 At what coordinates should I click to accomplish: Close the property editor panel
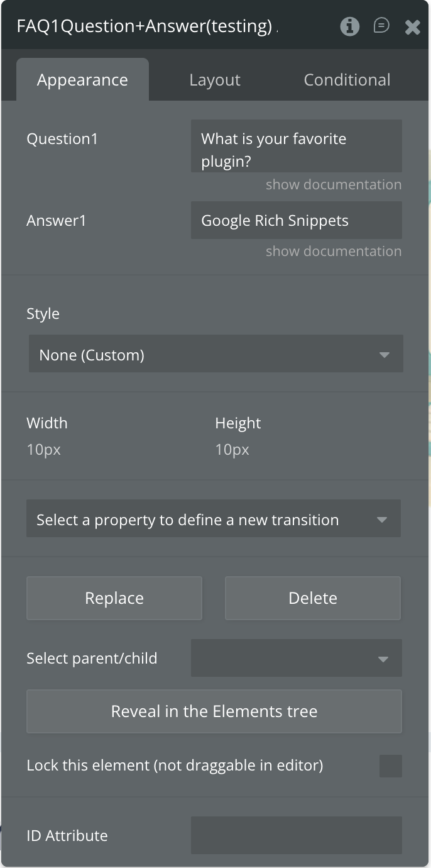point(412,26)
